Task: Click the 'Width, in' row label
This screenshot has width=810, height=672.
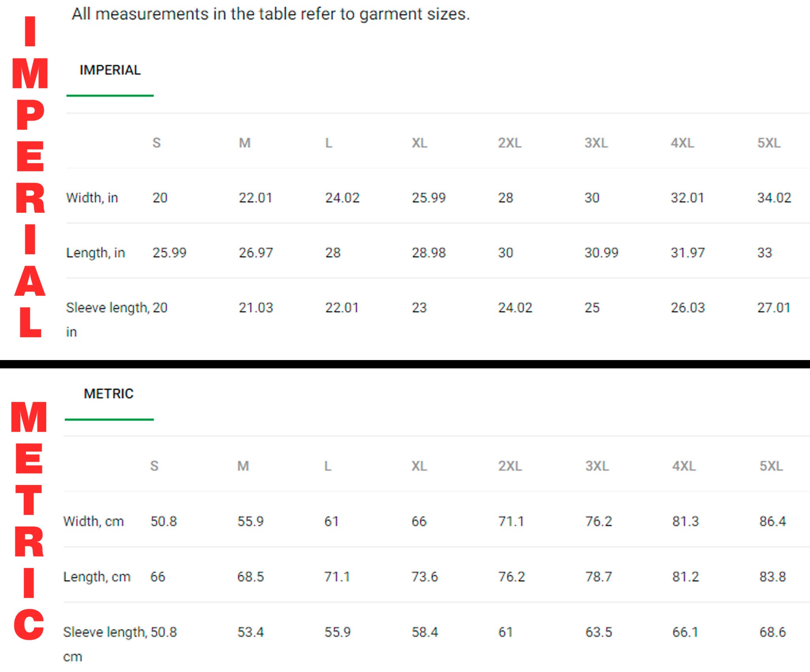Action: [x=92, y=198]
